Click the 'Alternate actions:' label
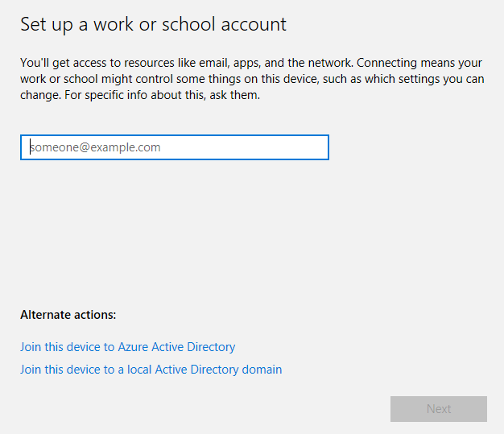Image resolution: width=504 pixels, height=434 pixels. [x=68, y=315]
